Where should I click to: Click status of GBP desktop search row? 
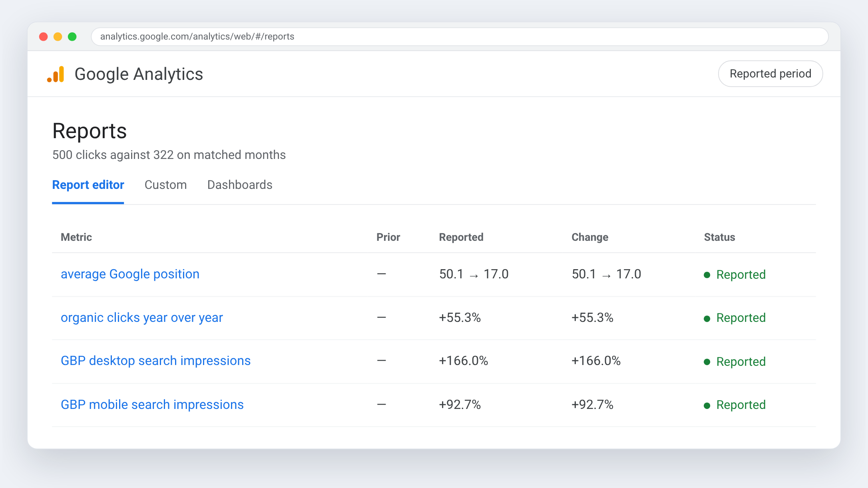point(735,362)
